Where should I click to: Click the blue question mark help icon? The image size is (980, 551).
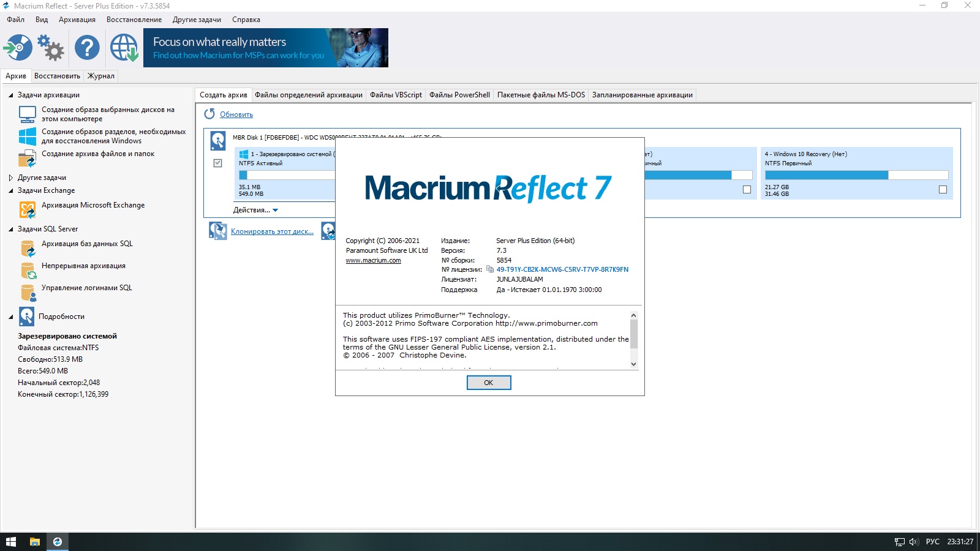(87, 48)
